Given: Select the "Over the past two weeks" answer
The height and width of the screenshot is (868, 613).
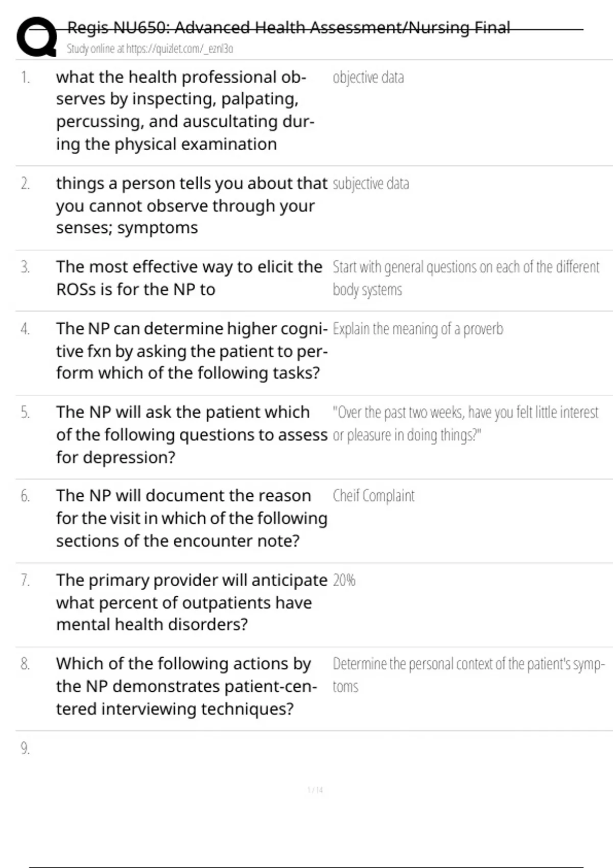Looking at the screenshot, I should coord(465,423).
